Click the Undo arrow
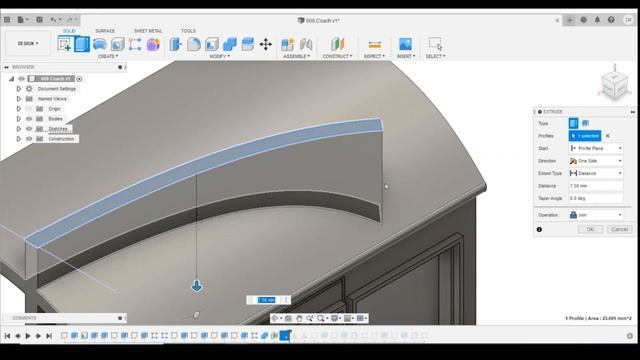 tap(53, 20)
